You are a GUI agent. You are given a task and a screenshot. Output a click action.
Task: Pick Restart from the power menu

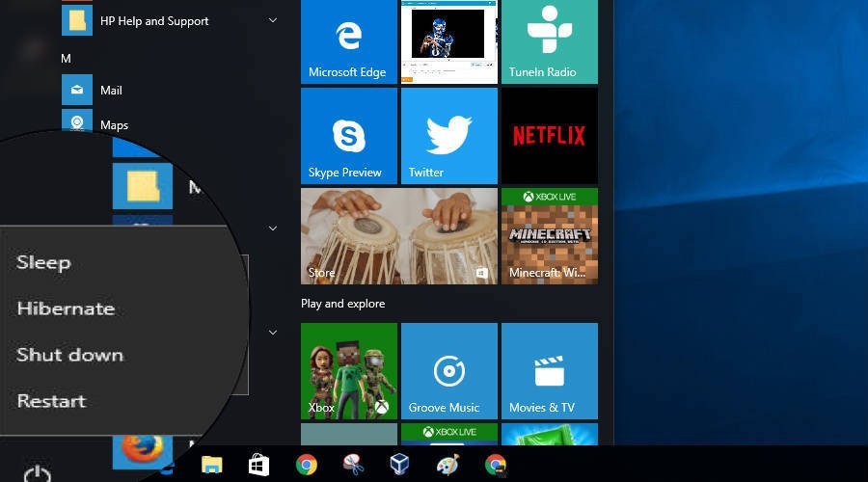[x=51, y=401]
